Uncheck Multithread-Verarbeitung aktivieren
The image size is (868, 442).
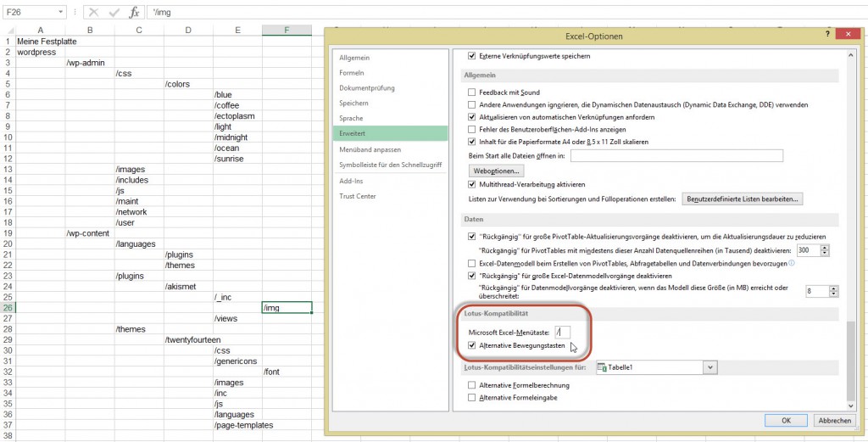[473, 184]
